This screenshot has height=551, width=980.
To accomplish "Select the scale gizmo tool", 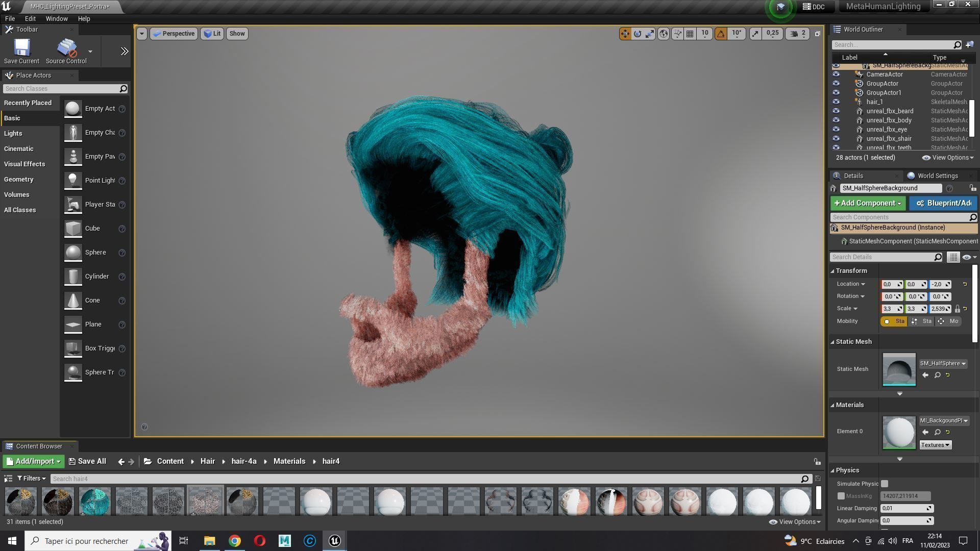I will click(x=650, y=34).
